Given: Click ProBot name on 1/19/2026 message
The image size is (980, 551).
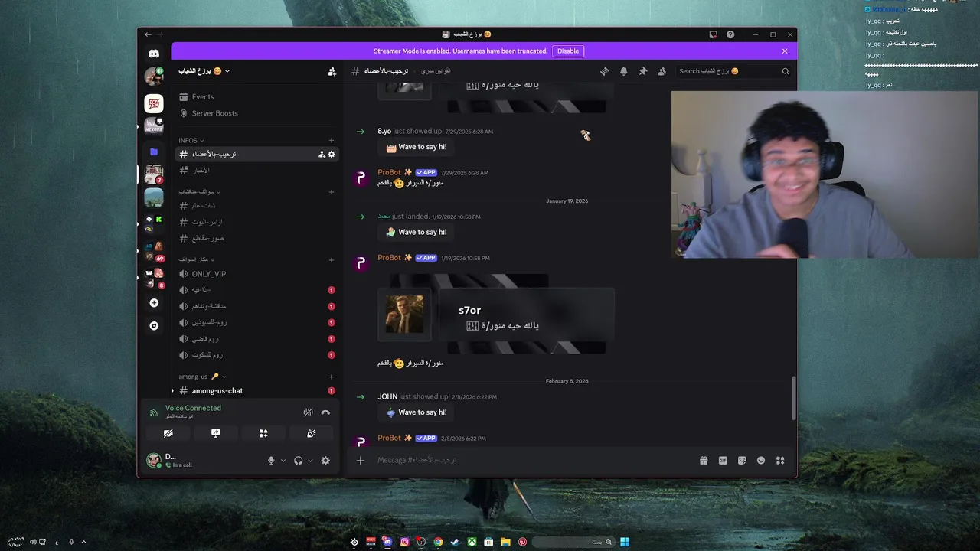Looking at the screenshot, I should (x=389, y=258).
